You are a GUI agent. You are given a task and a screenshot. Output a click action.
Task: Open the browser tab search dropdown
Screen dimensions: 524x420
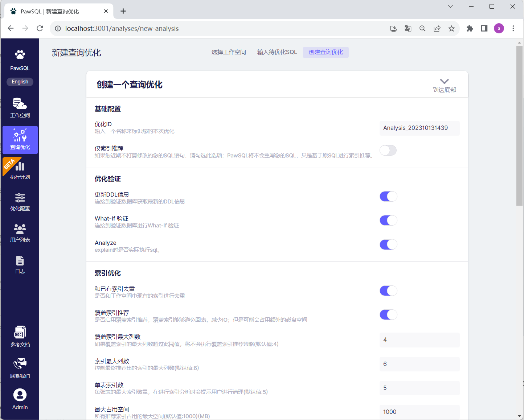[450, 7]
